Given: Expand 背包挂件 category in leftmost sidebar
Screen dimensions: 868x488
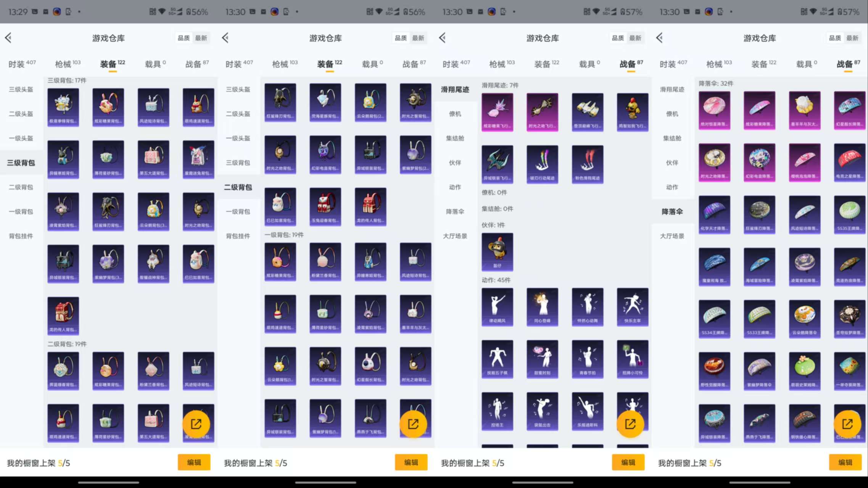Looking at the screenshot, I should tap(21, 236).
